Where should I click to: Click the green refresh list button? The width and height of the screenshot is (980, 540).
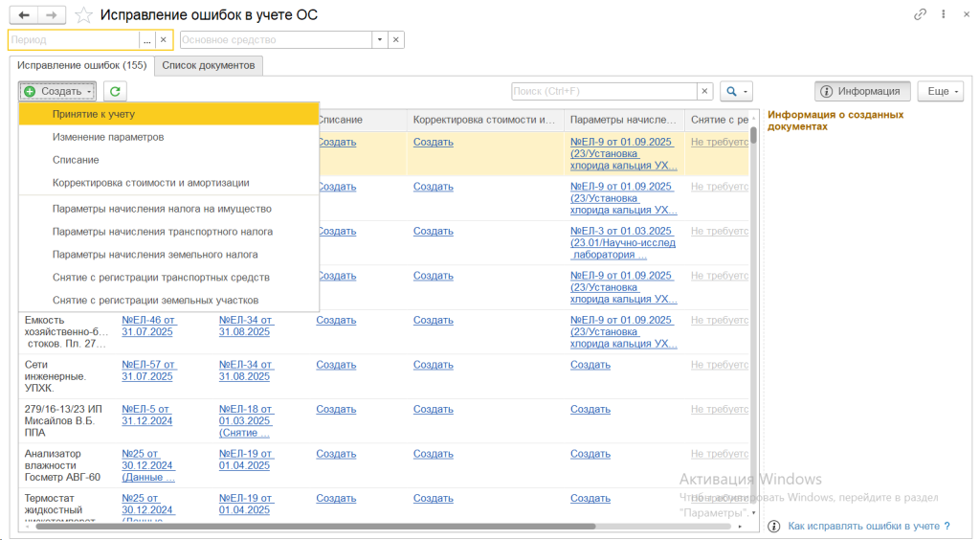[x=115, y=91]
